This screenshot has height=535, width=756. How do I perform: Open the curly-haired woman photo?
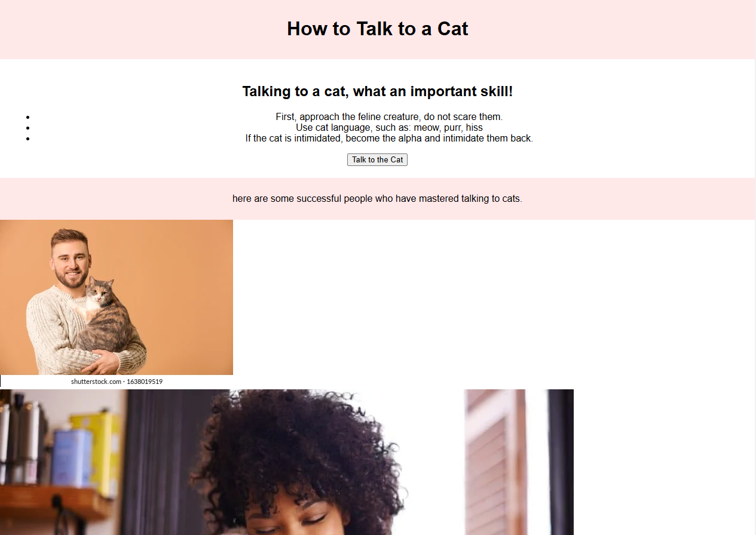click(x=287, y=462)
